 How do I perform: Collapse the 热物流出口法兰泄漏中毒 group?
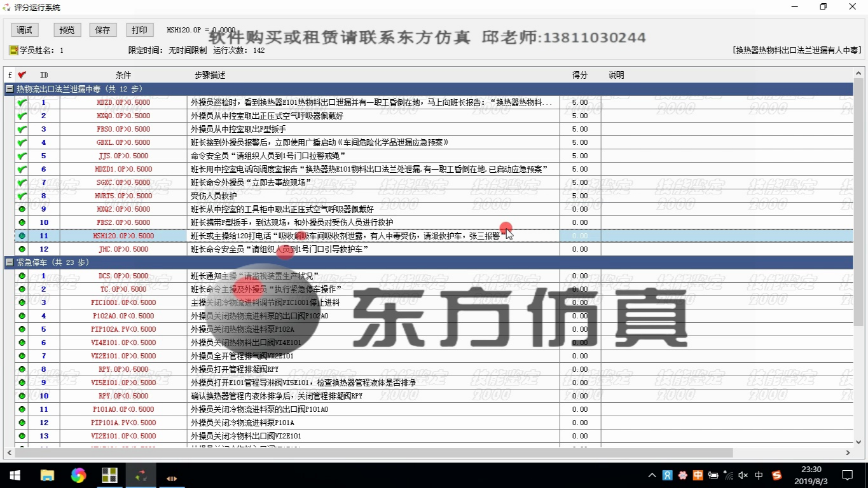[x=10, y=89]
